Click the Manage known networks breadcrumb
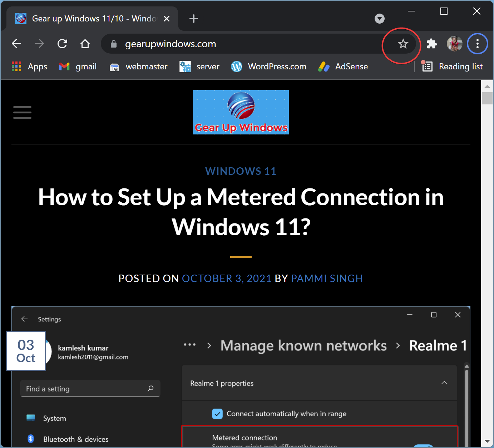The image size is (494, 448). [303, 346]
